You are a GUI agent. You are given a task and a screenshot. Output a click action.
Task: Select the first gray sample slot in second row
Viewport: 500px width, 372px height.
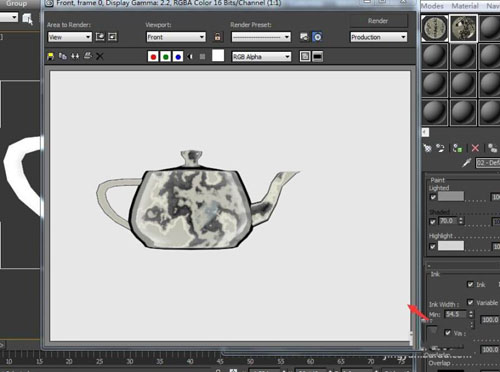click(435, 56)
